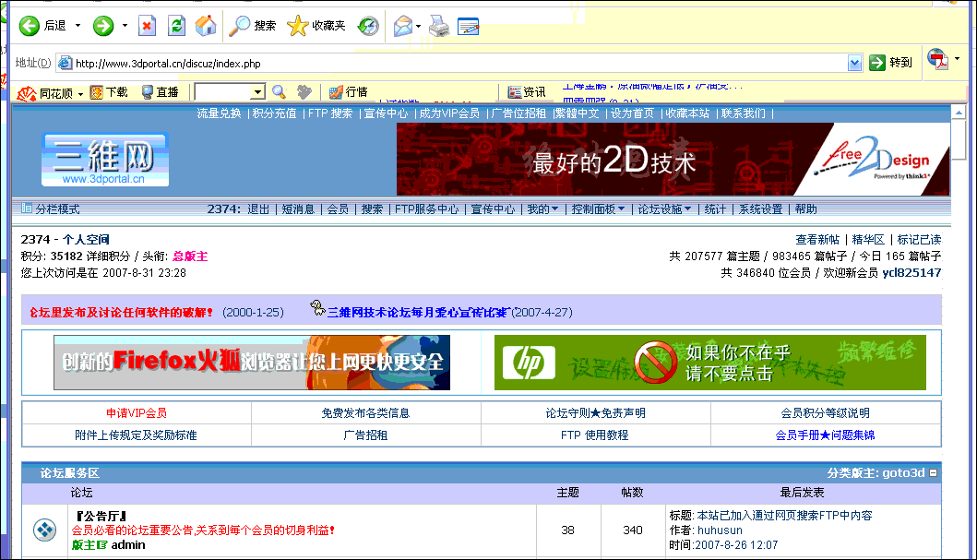Click the 公告厅 forum status icon
The height and width of the screenshot is (560, 977).
(x=45, y=530)
